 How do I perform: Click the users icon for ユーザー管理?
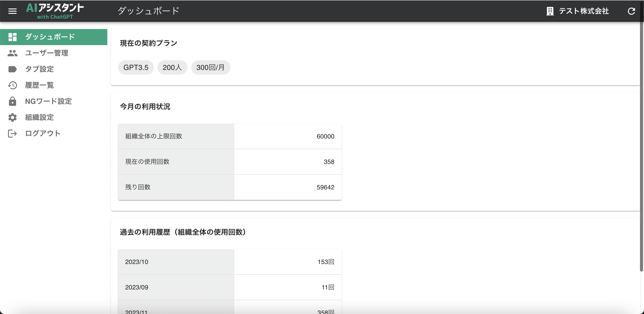pyautogui.click(x=12, y=53)
